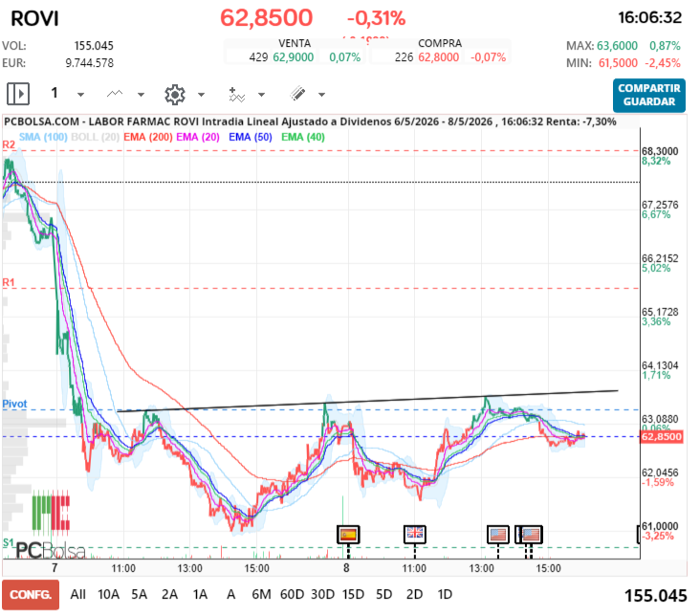
Task: Click the COMPRA volume 226
Action: point(404,57)
